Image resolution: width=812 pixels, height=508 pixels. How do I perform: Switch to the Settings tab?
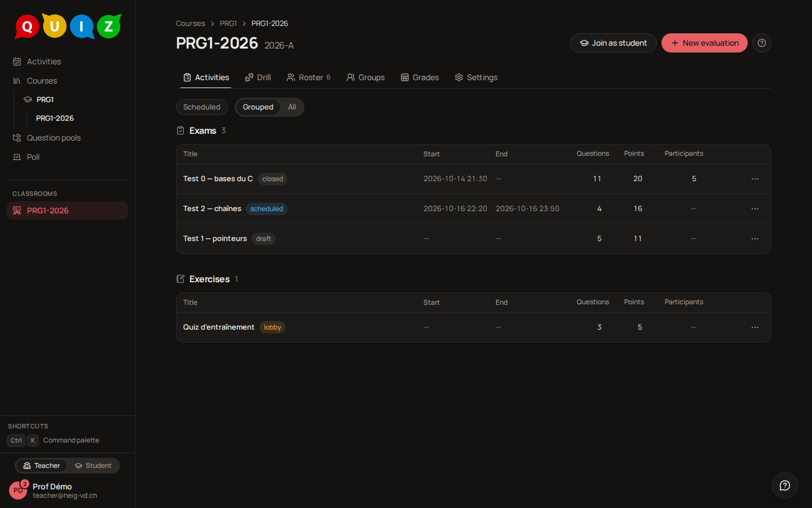(476, 77)
